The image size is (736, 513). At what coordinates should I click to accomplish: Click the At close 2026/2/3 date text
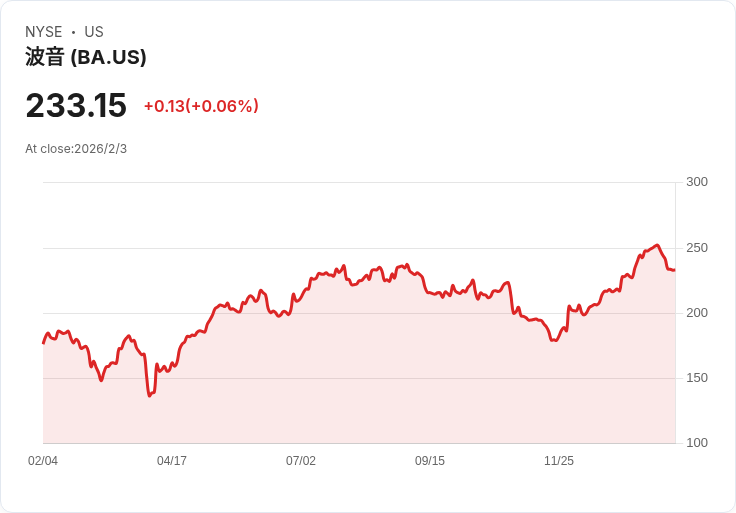coord(76,149)
